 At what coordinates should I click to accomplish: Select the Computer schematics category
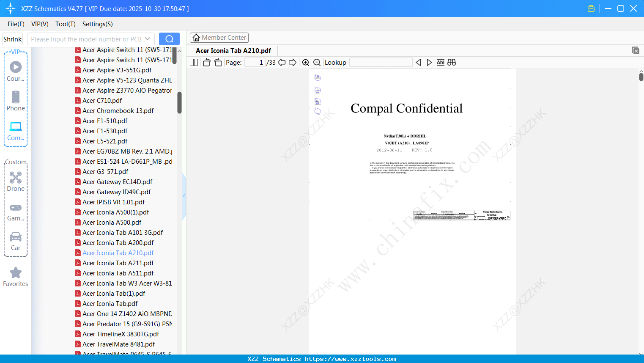click(16, 131)
